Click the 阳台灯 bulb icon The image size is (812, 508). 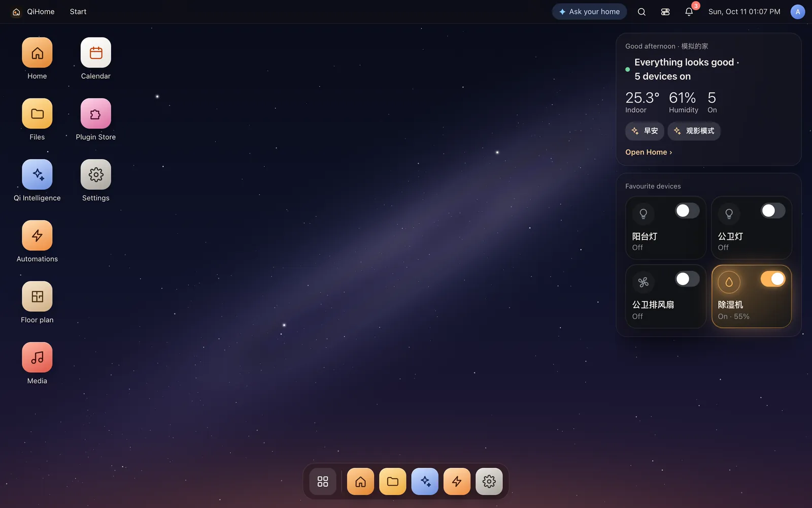[x=643, y=214]
